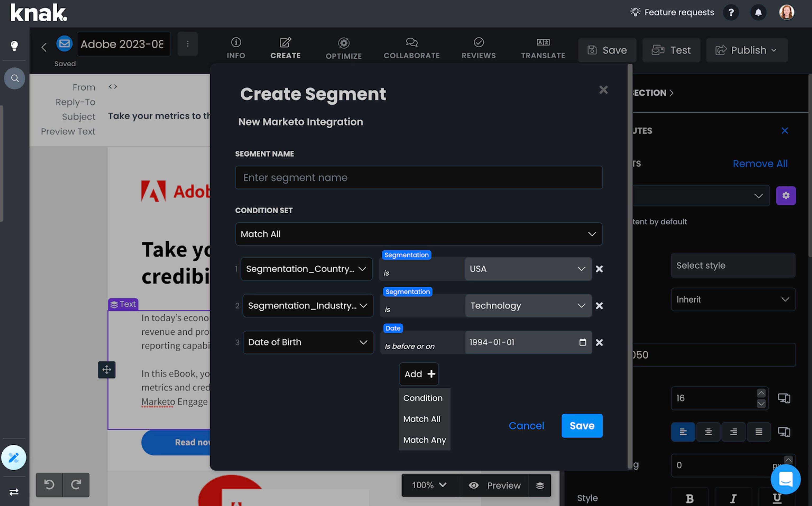
Task: Remove the Date of Birth condition
Action: [x=599, y=342]
